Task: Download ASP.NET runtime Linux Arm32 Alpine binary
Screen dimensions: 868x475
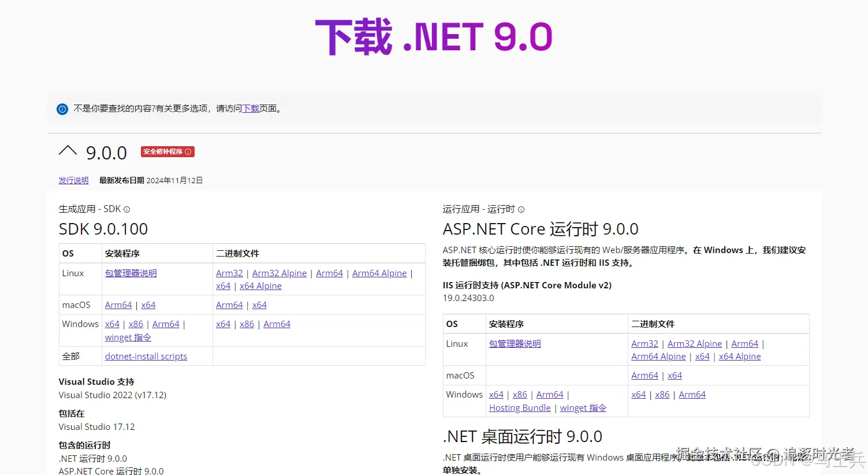Action: [695, 343]
